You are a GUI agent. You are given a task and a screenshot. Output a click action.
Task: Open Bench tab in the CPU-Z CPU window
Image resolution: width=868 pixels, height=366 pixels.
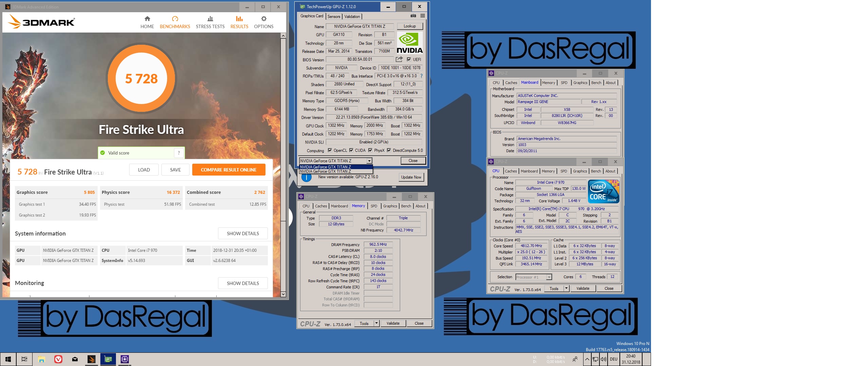click(x=596, y=171)
